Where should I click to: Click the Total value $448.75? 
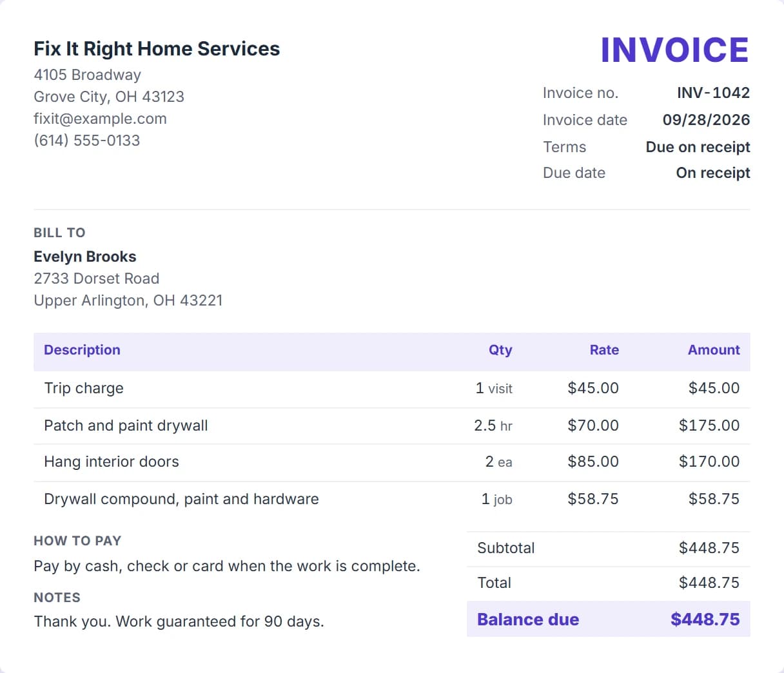click(709, 583)
